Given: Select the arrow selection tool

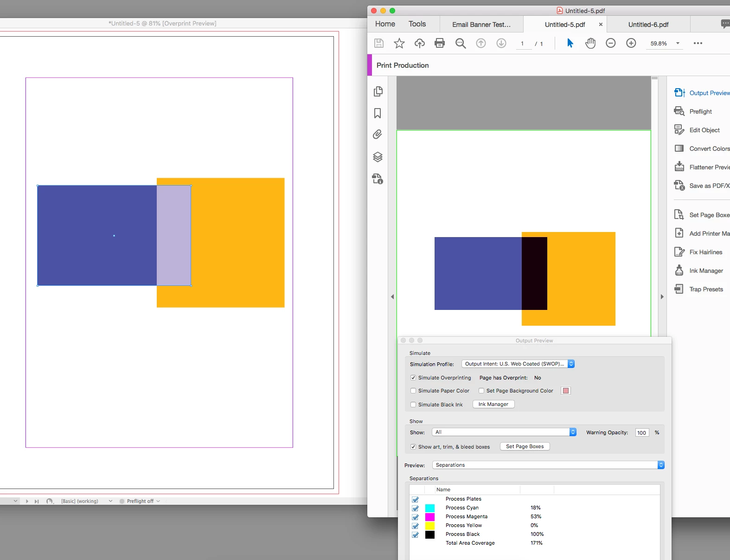Looking at the screenshot, I should click(x=570, y=43).
